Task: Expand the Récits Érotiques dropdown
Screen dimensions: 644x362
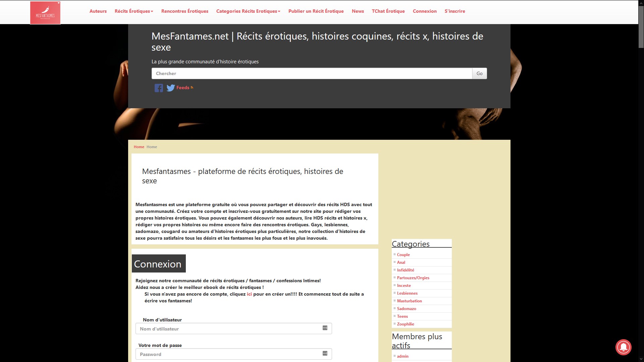Action: click(x=134, y=11)
